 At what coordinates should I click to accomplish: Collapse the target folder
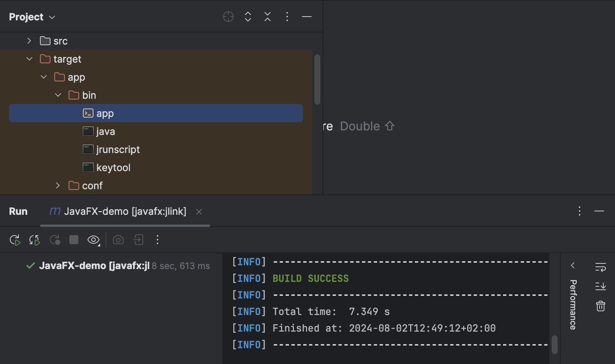29,59
